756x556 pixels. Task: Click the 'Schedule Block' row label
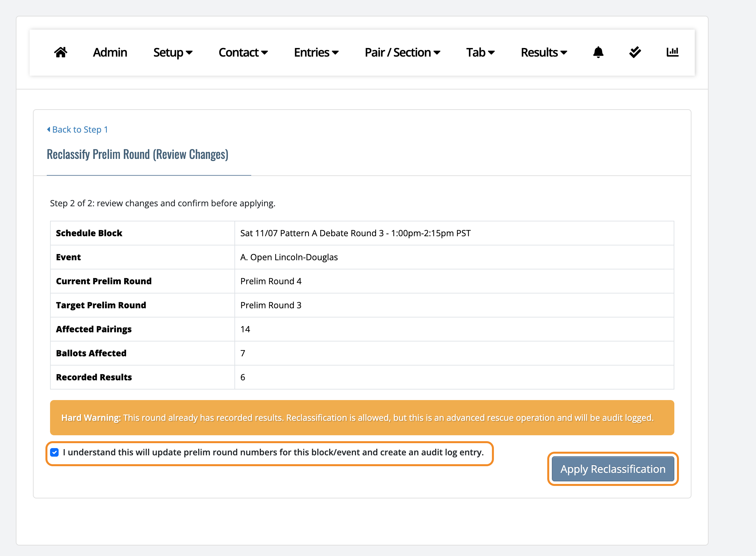point(89,233)
